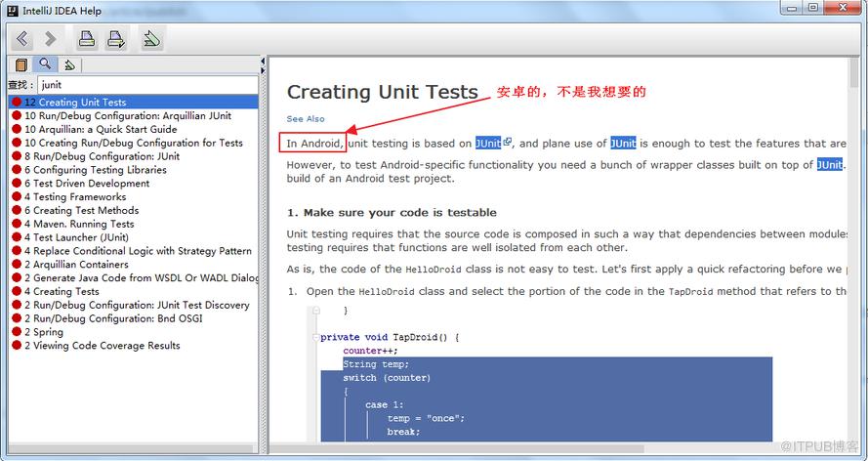
Task: Open Creating Run/Debug Configuration for Tests result
Action: [x=134, y=143]
